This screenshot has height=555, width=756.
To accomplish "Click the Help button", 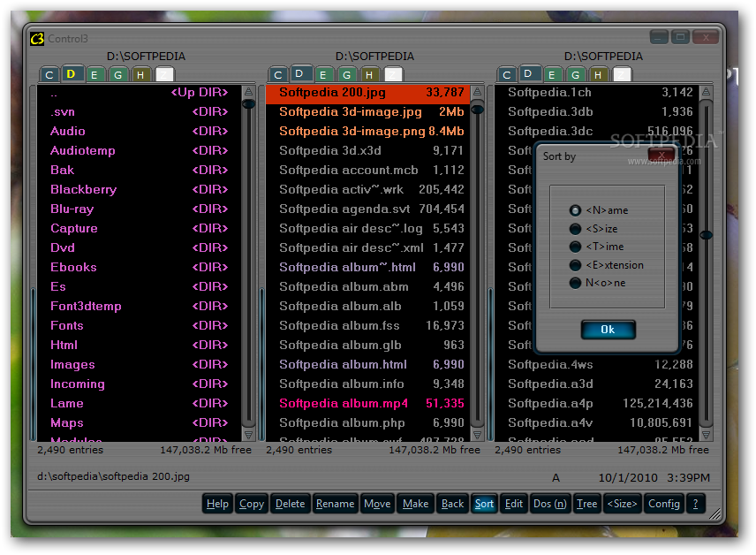I will [x=217, y=504].
